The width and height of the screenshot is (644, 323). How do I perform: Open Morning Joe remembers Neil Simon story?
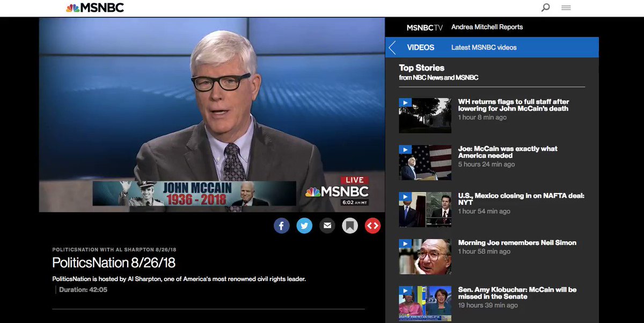[x=517, y=243]
